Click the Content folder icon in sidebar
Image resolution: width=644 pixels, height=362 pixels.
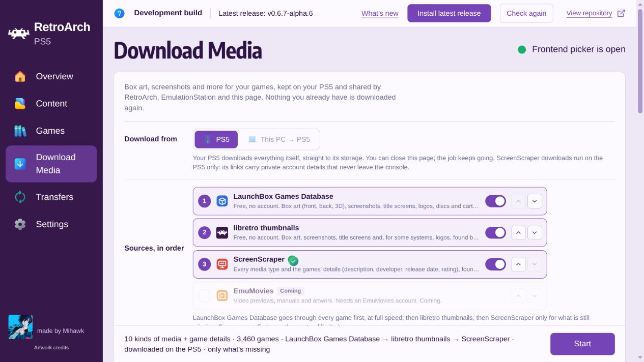pos(20,104)
